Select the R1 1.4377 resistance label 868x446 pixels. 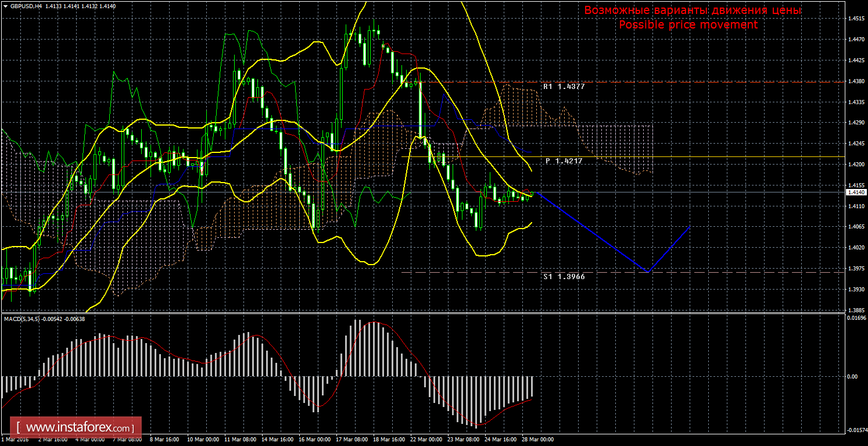point(564,87)
